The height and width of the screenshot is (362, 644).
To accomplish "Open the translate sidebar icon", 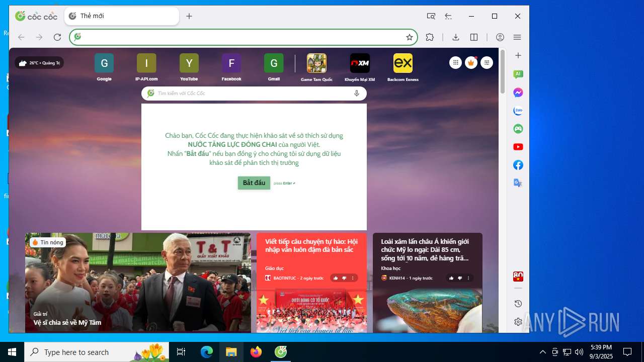I will point(518,183).
